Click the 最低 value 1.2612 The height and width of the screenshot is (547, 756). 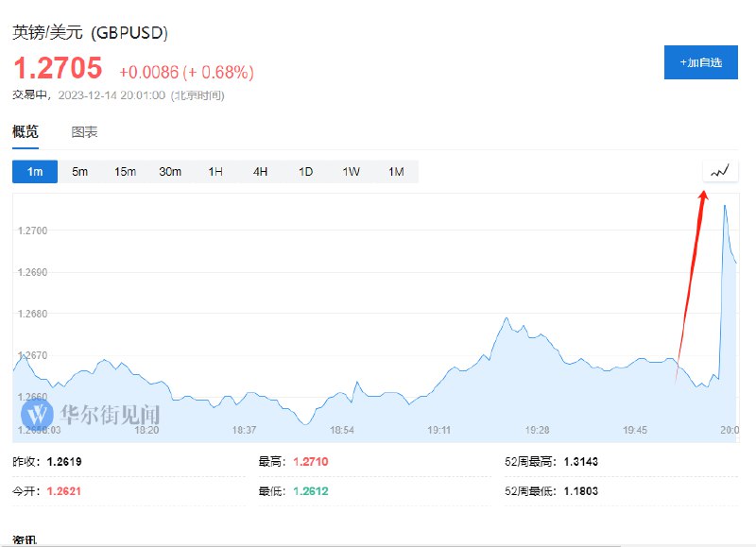[x=311, y=491]
